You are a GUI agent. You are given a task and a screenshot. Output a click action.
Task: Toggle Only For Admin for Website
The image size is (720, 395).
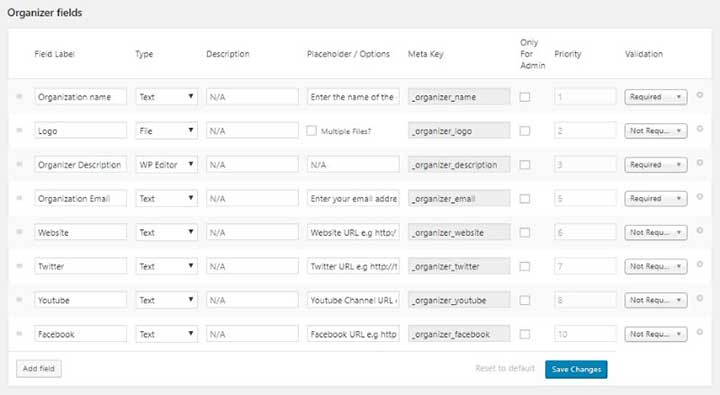click(x=525, y=232)
